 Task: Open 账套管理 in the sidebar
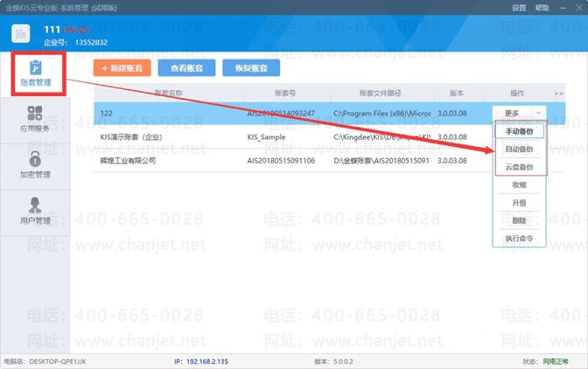coord(35,74)
